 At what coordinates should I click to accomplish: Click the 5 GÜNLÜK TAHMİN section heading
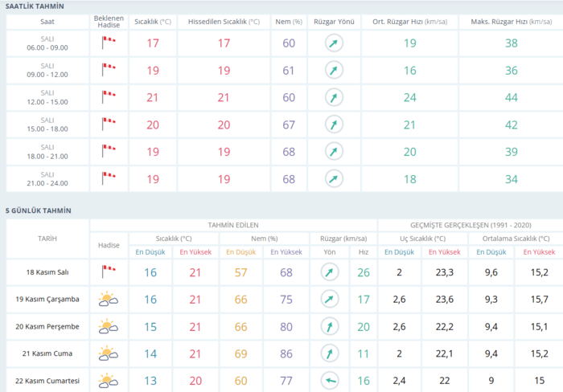click(38, 210)
